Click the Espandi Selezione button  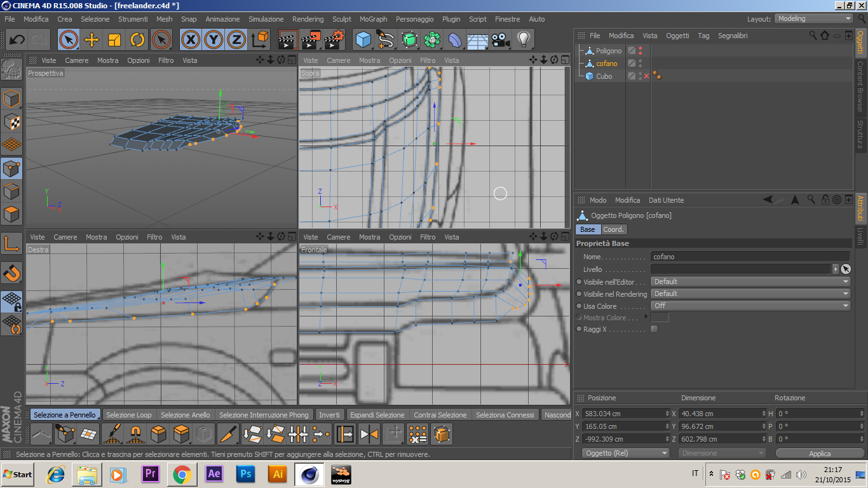click(377, 415)
